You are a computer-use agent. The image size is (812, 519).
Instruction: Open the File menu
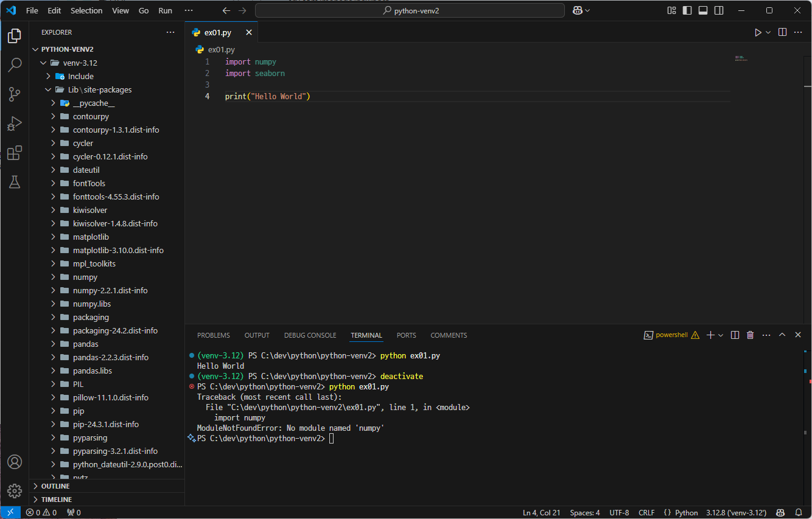[32, 10]
